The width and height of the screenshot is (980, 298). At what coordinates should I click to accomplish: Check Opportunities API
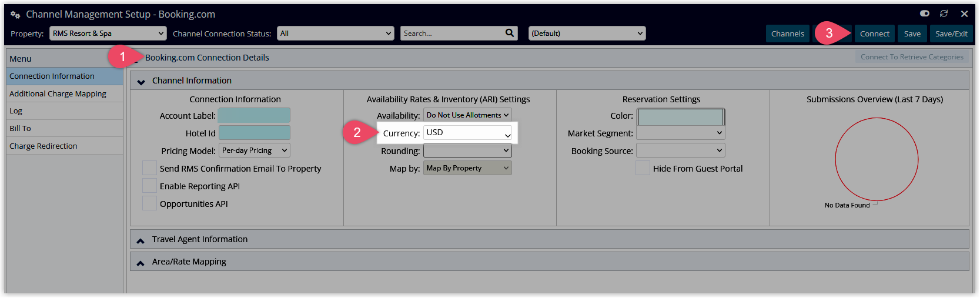(x=149, y=203)
